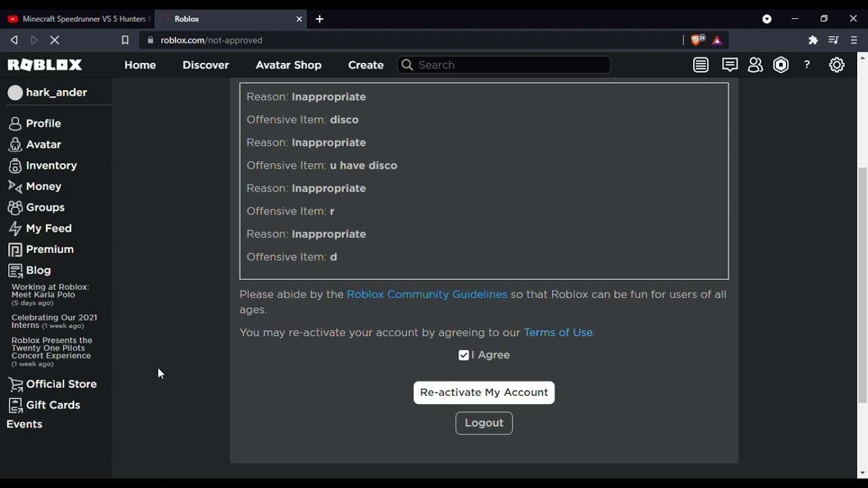Viewport: 868px width, 488px height.
Task: Click the Money trade icon
Action: pos(15,187)
